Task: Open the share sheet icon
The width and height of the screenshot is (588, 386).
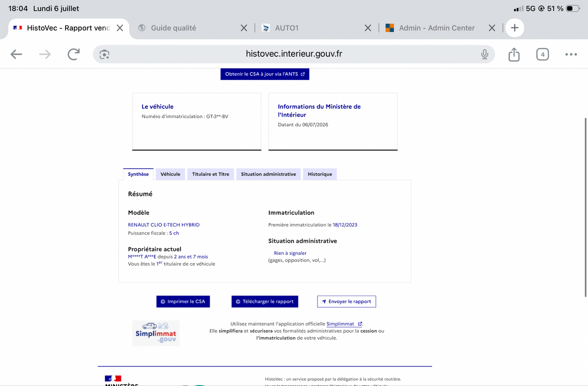Action: point(514,54)
